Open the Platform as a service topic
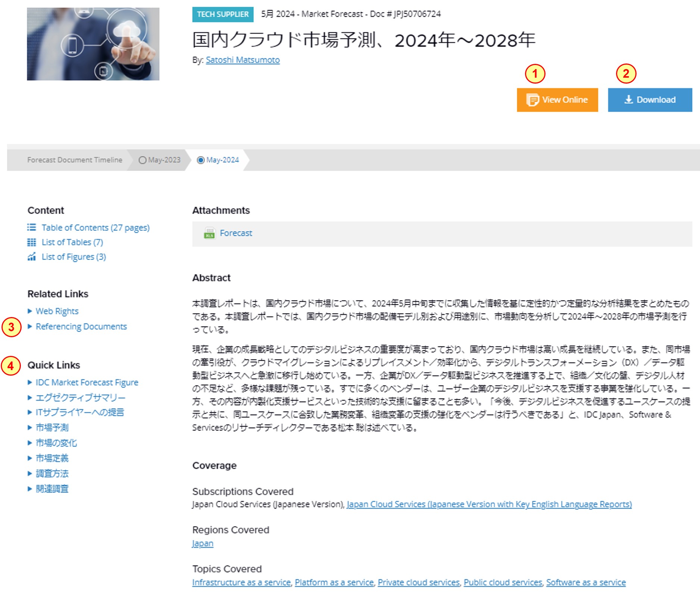 point(334,583)
